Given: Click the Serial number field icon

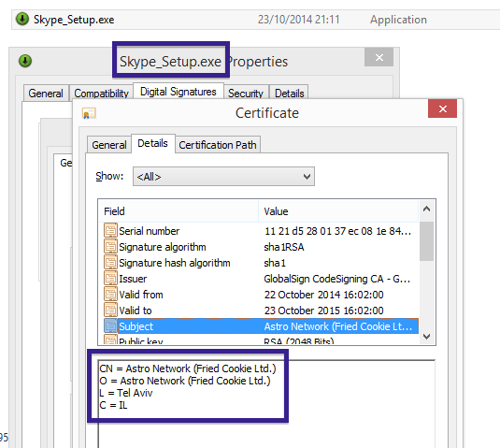Looking at the screenshot, I should pos(110,230).
